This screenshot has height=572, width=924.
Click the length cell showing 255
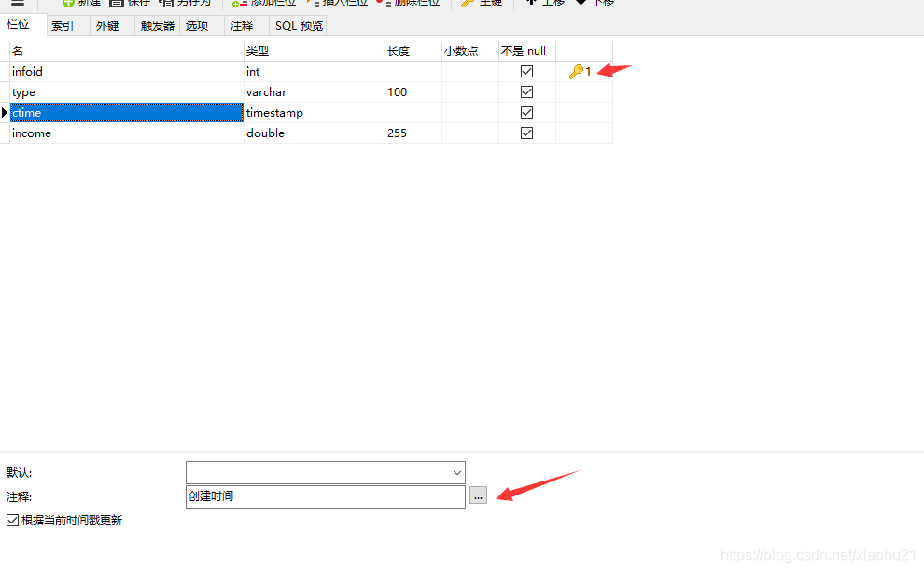click(413, 133)
